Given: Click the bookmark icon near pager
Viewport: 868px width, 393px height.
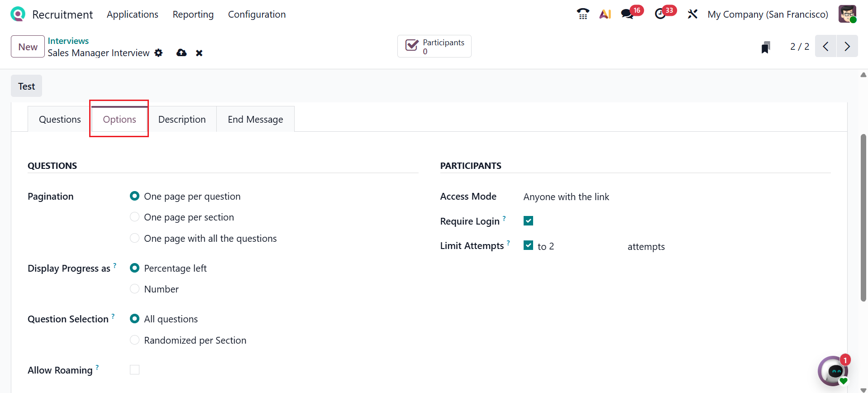Looking at the screenshot, I should coord(765,47).
